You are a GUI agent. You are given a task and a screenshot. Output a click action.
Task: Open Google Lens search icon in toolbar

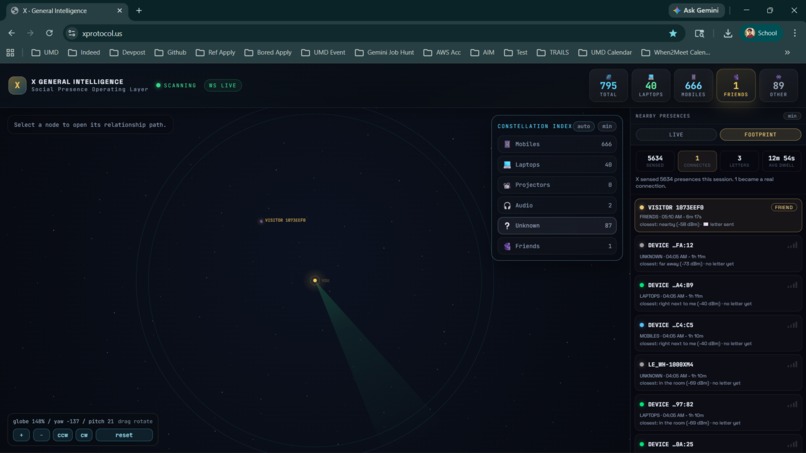point(700,33)
